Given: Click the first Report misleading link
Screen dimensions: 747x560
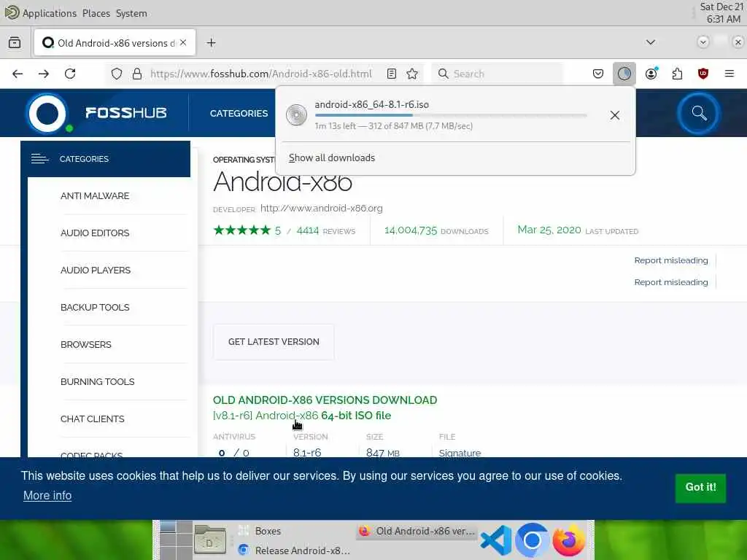Looking at the screenshot, I should (x=671, y=260).
